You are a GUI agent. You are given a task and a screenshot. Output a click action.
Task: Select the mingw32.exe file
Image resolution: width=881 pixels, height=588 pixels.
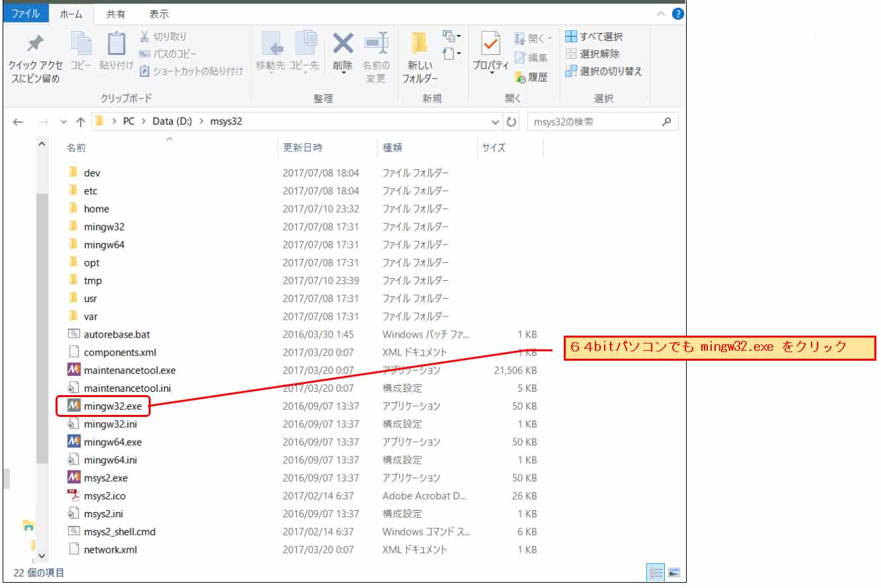click(x=112, y=406)
